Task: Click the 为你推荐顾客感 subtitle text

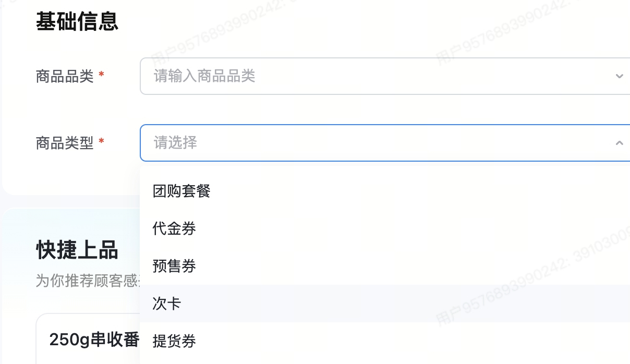Action: click(x=87, y=281)
